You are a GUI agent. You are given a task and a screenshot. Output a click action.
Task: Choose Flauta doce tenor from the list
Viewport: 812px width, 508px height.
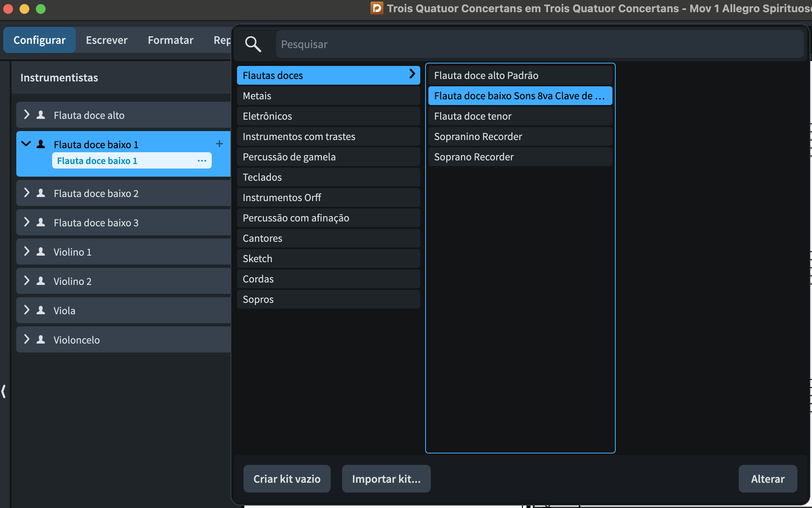point(520,116)
